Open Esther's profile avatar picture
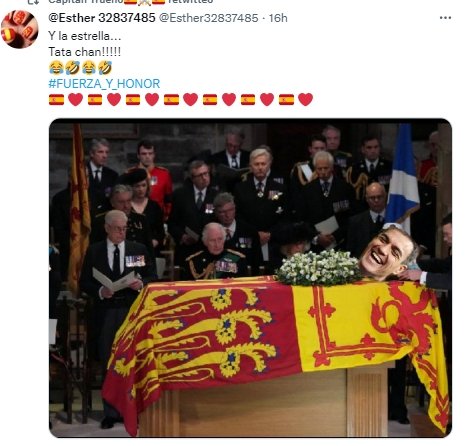Viewport: 466px width, 446px height. (x=19, y=29)
